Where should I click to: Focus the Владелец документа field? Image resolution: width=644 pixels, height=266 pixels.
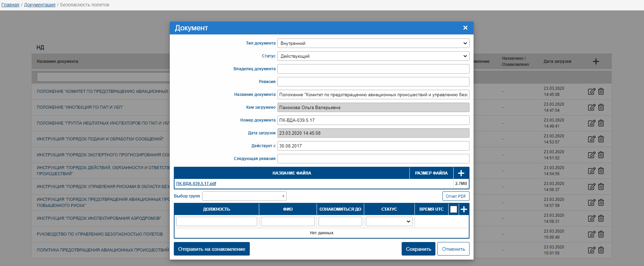tap(373, 69)
